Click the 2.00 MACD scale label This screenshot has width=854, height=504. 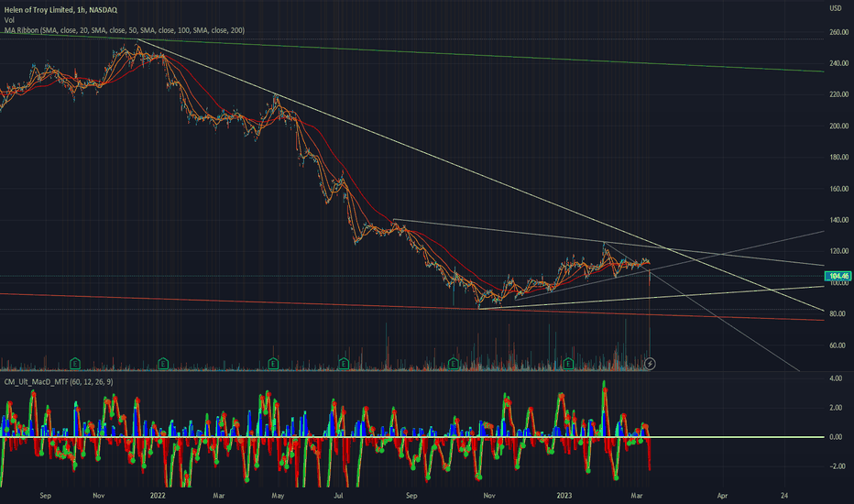click(x=836, y=408)
